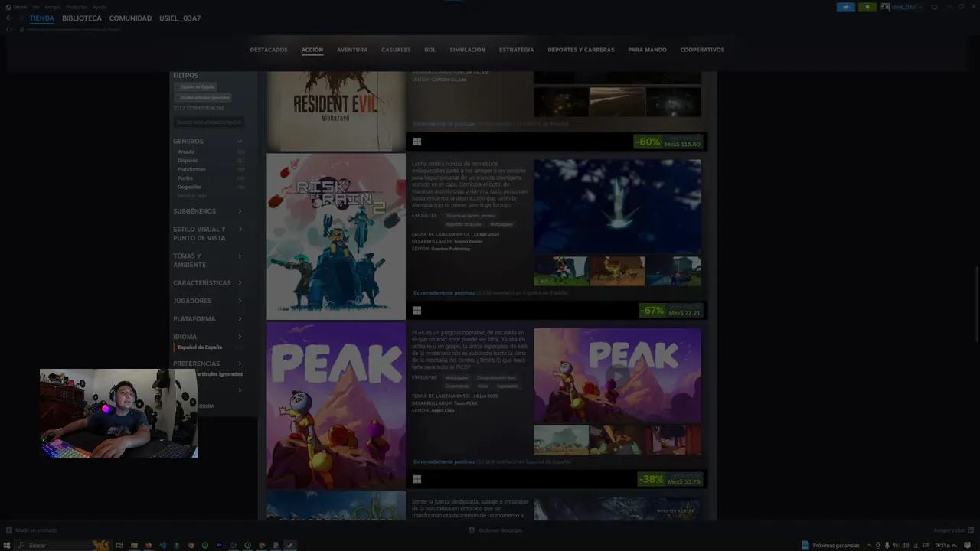Click Windows platform icon on Risk of Rain row
Image resolution: width=980 pixels, height=551 pixels.
click(x=417, y=311)
